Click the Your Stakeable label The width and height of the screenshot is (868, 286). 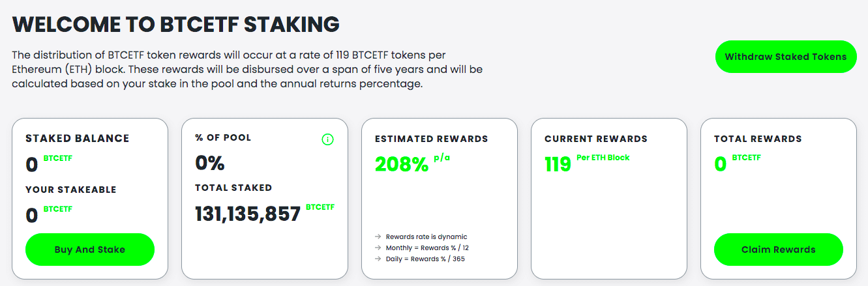(x=71, y=190)
